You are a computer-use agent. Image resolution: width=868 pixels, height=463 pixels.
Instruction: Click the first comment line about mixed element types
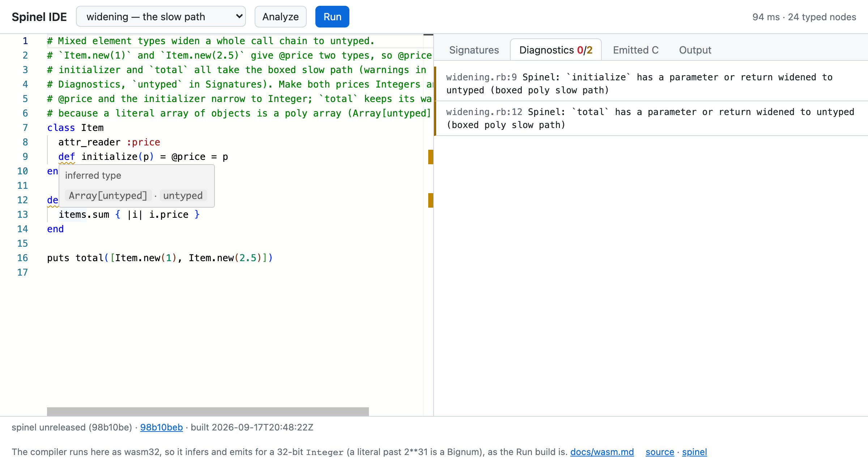211,41
